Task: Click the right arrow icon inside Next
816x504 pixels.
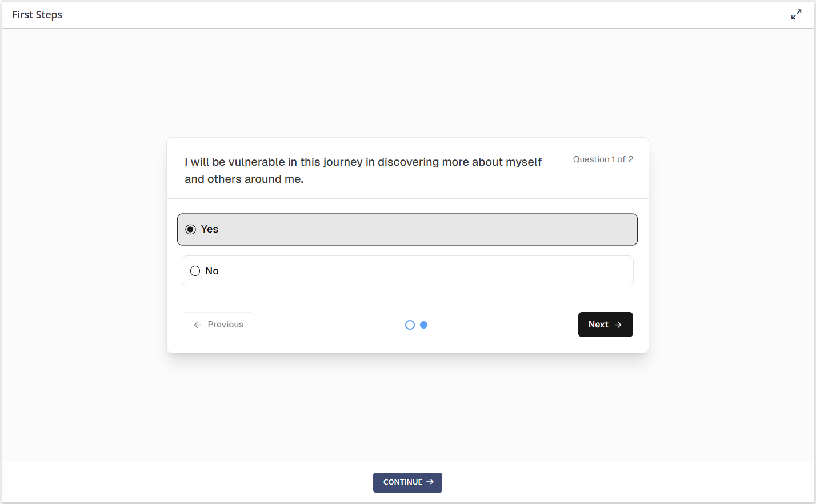Action: 618,325
